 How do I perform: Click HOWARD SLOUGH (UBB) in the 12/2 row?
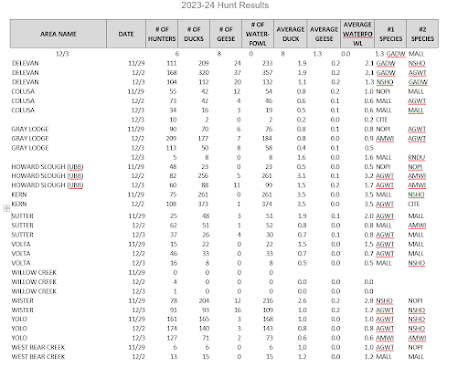47,176
